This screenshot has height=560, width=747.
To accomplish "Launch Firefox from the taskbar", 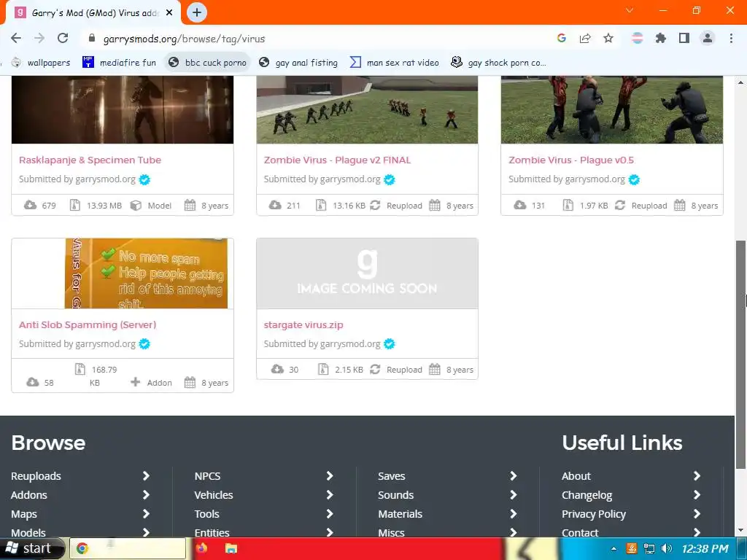I will coord(201,548).
